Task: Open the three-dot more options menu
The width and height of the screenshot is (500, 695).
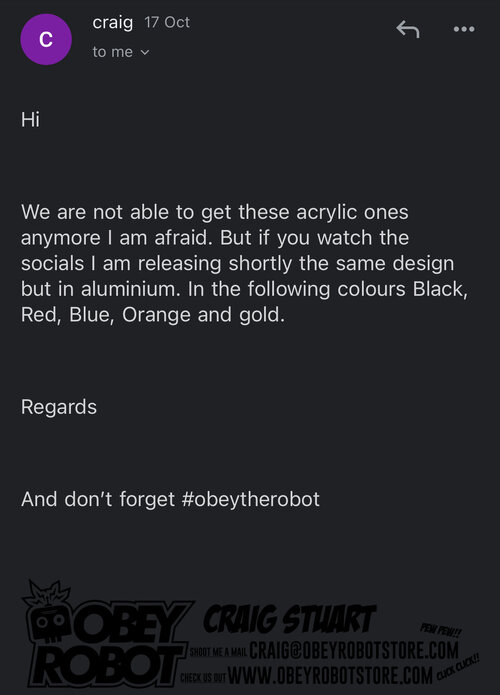Action: point(464,29)
